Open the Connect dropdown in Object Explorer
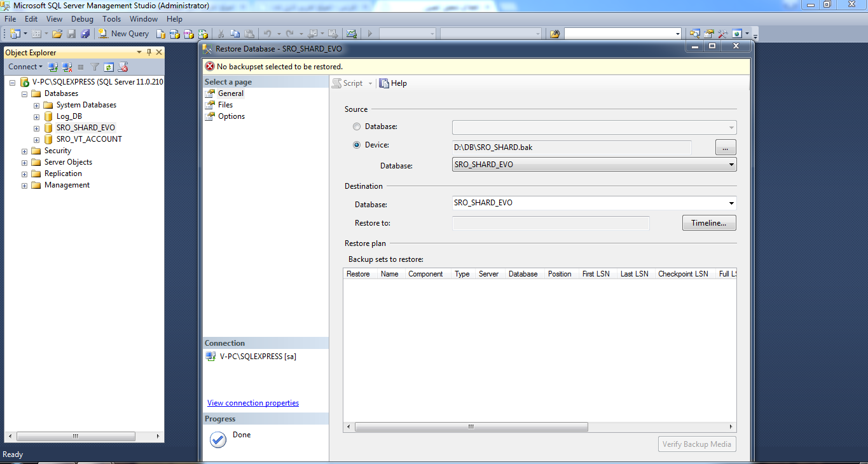The height and width of the screenshot is (464, 868). pos(25,67)
